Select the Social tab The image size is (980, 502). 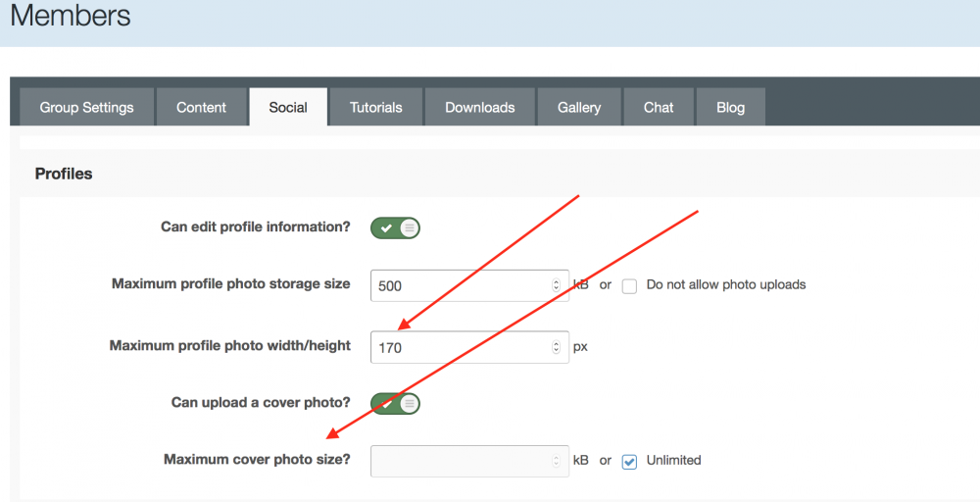coord(288,108)
